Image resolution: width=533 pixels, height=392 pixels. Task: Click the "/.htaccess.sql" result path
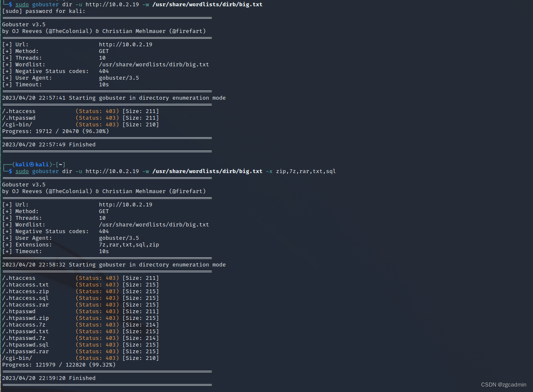[x=25, y=298]
